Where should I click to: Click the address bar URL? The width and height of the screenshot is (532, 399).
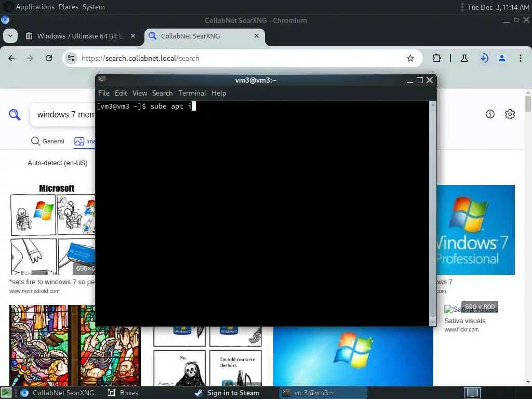[x=140, y=58]
